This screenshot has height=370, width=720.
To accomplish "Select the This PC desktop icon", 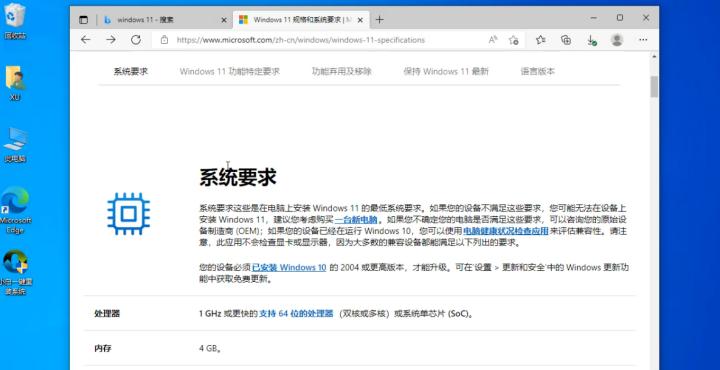I will [x=16, y=145].
